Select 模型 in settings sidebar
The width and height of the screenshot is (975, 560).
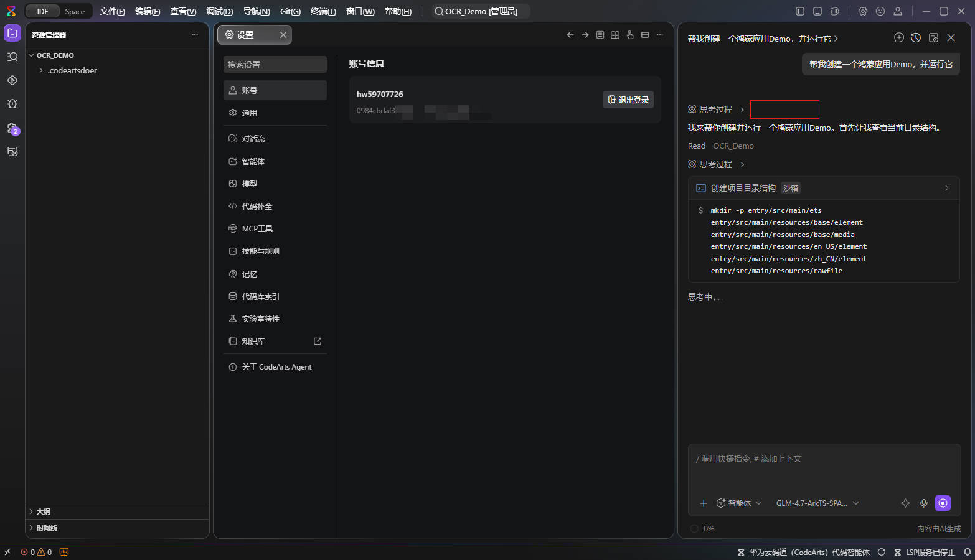pos(275,184)
